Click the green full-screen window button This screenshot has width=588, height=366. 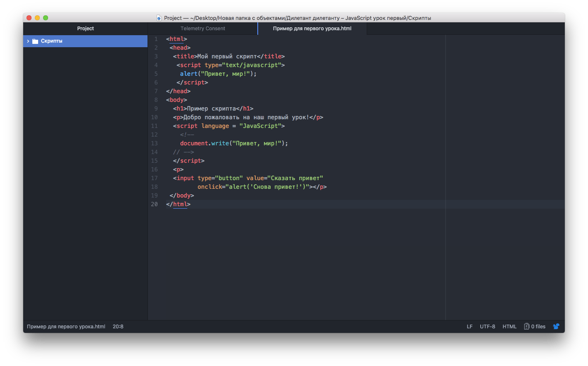click(46, 18)
